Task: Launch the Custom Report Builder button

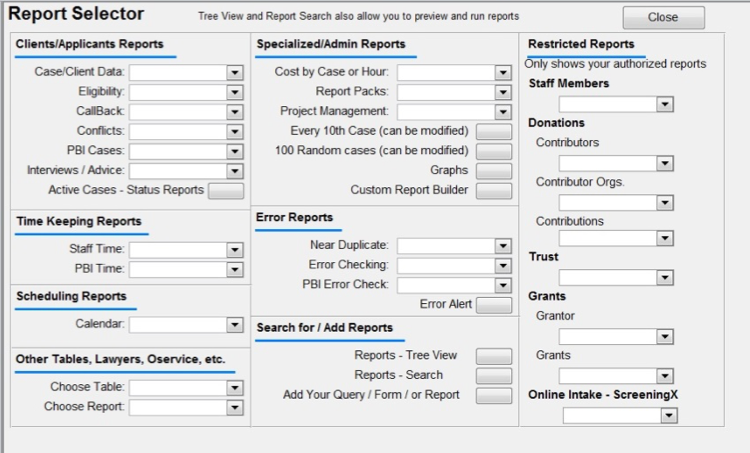Action: 493,190
